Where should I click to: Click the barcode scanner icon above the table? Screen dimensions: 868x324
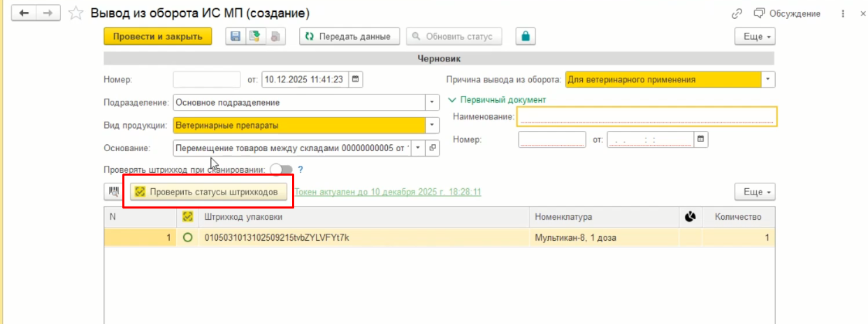click(x=113, y=191)
